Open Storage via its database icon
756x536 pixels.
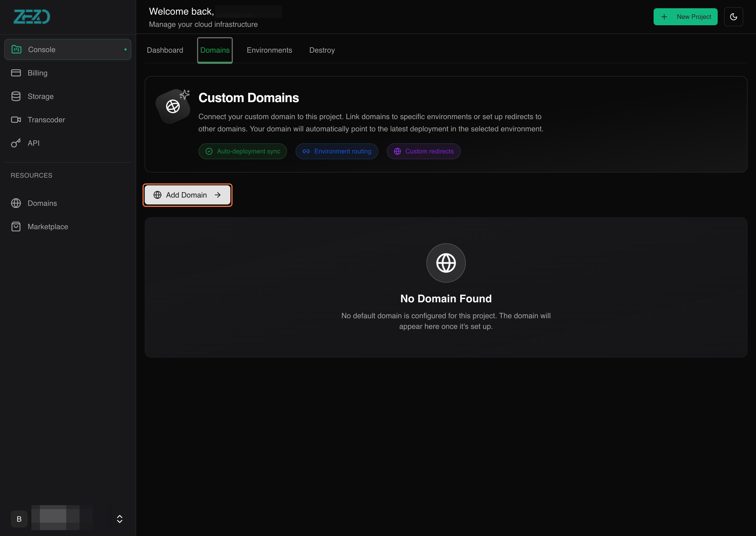[16, 96]
